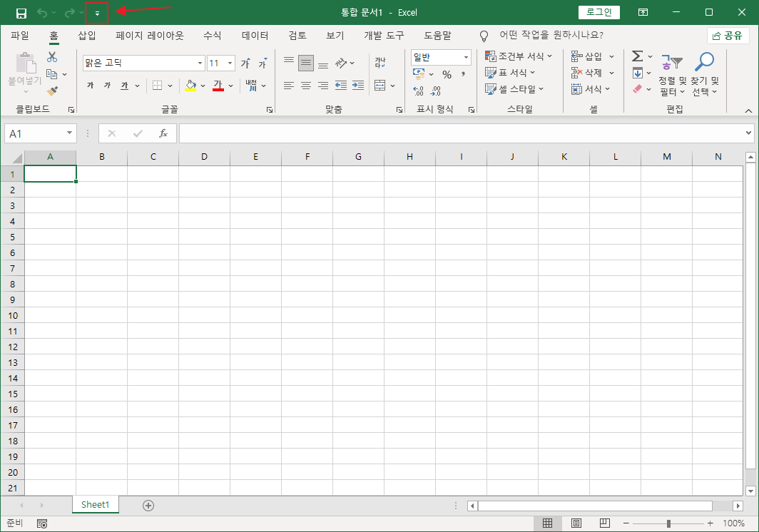Screen dimensions: 759x532
Task: Select align left icon
Action: click(x=289, y=86)
